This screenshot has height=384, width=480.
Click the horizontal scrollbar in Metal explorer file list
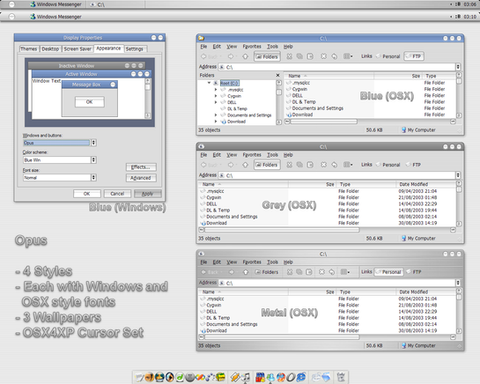[x=327, y=337]
